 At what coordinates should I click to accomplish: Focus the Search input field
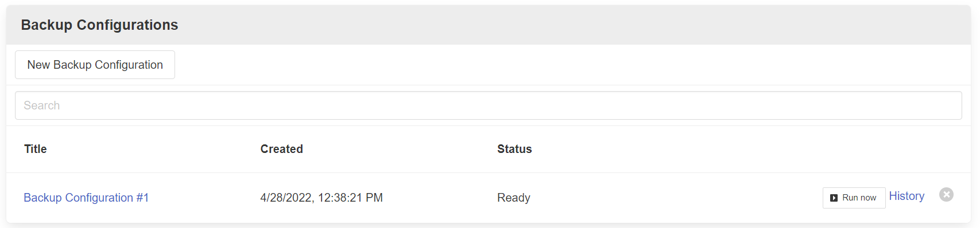(x=488, y=105)
